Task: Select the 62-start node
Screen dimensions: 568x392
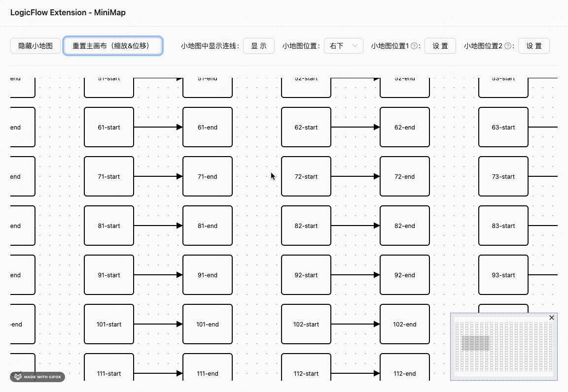Action: 306,127
